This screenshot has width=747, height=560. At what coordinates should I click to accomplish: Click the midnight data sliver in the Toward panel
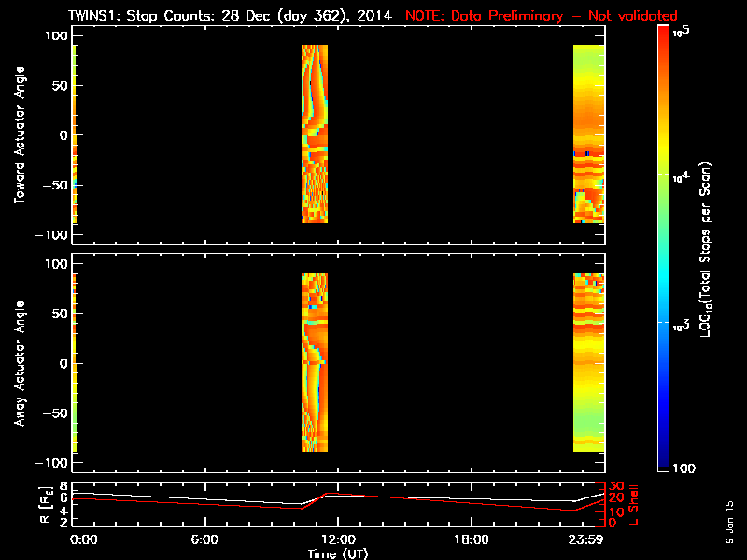[x=75, y=133]
